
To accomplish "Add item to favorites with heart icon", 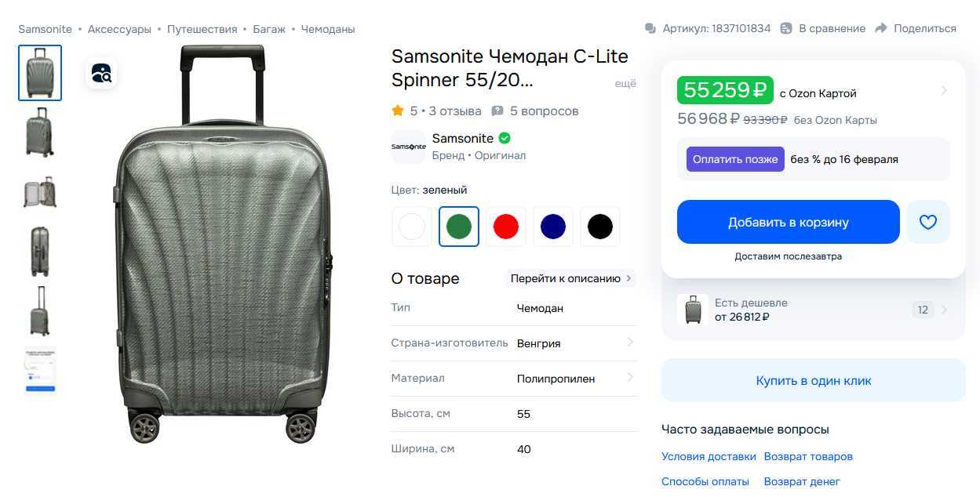I will (x=928, y=222).
